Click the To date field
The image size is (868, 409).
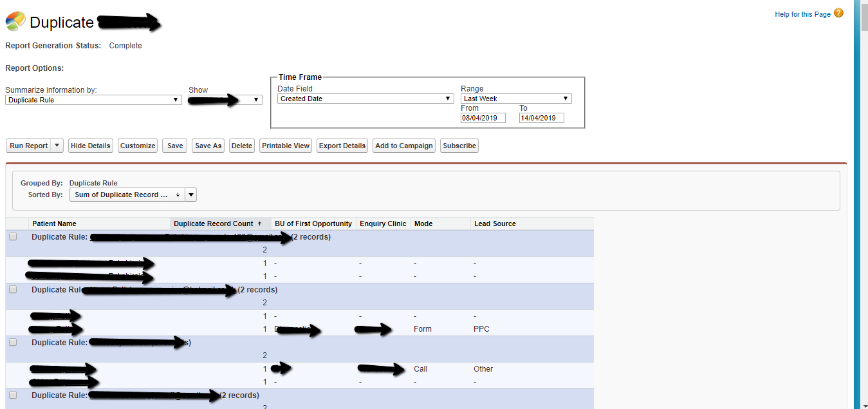pos(542,118)
